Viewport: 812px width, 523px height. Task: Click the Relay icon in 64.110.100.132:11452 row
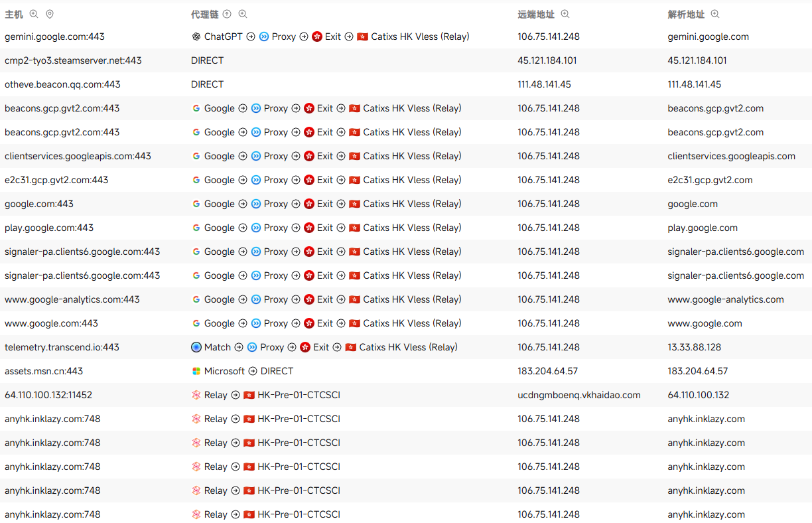pyautogui.click(x=196, y=395)
